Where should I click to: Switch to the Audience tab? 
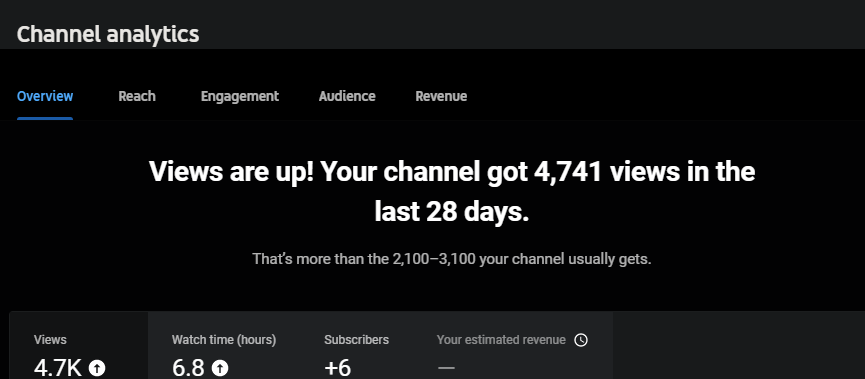[x=347, y=97]
